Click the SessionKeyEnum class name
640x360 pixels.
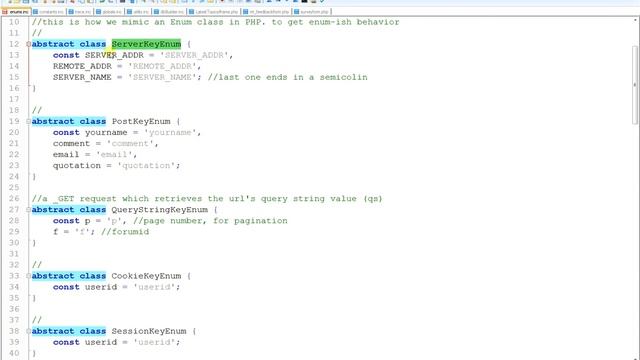pos(149,331)
